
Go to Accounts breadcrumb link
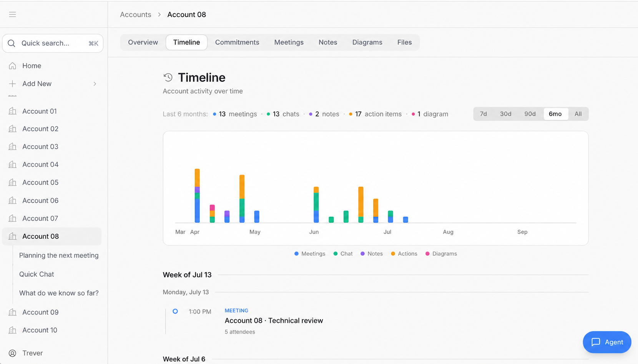click(136, 15)
